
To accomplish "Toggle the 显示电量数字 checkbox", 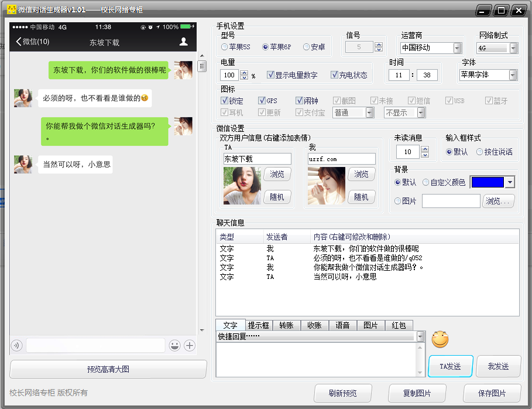I will (270, 75).
